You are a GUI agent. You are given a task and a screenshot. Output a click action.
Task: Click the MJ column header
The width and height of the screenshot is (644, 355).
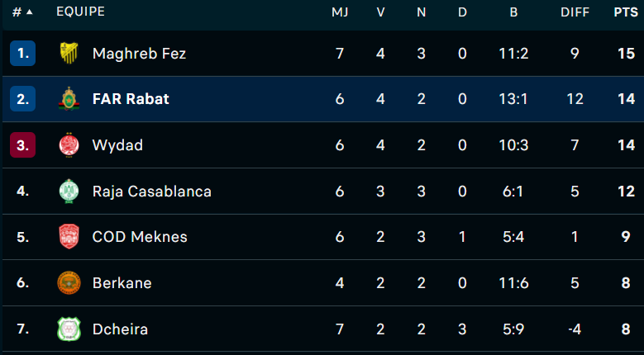340,12
